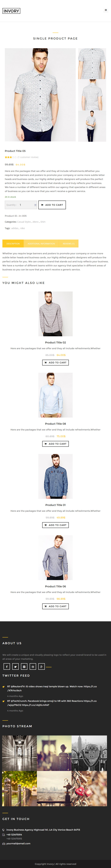
Task: Click the Quantity input field
Action: pyautogui.click(x=21, y=205)
